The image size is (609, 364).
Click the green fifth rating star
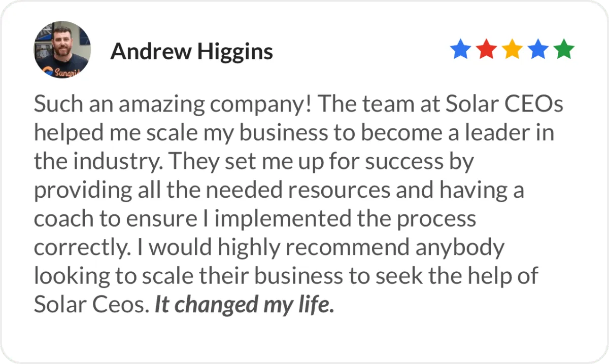(564, 50)
